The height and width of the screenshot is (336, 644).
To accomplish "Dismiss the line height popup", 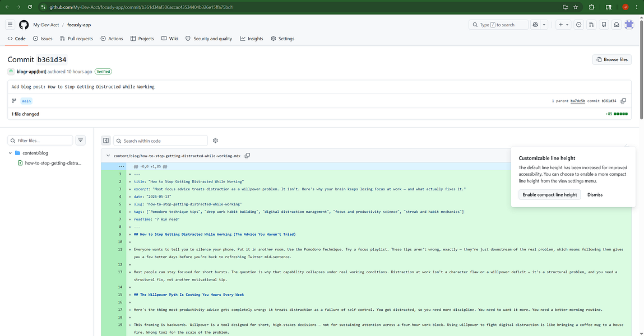I will tap(595, 195).
